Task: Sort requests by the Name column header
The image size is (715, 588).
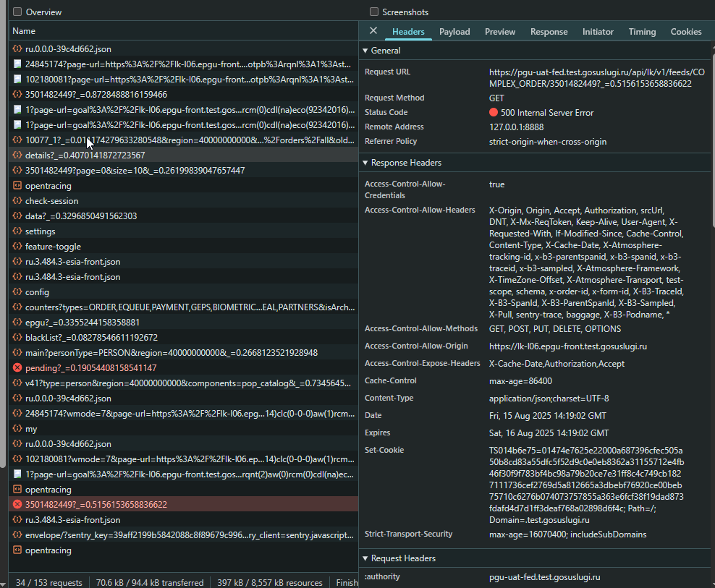Action: (x=183, y=31)
